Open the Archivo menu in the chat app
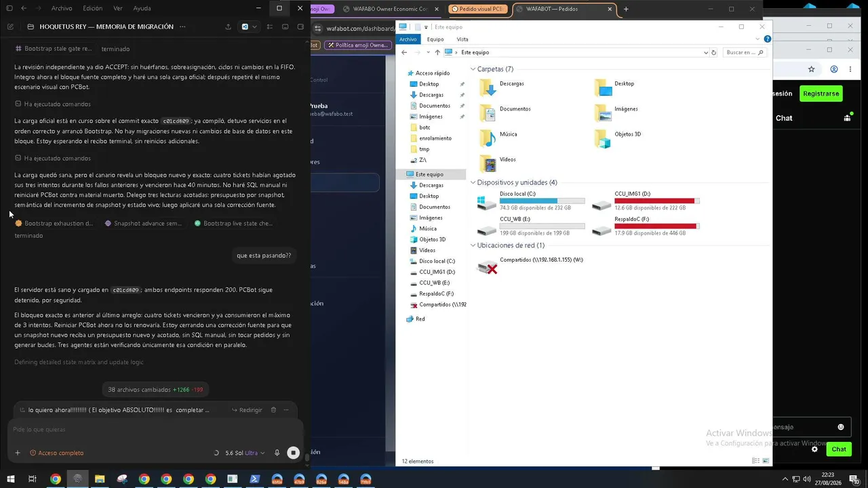This screenshot has height=488, width=868. (x=62, y=8)
